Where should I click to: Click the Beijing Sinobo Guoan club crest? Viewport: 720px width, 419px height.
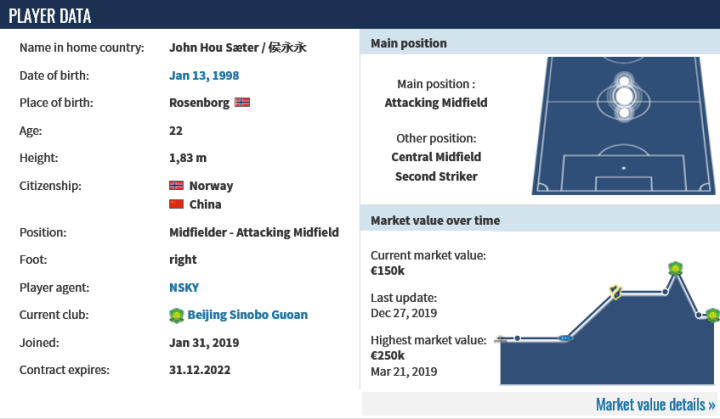177,315
